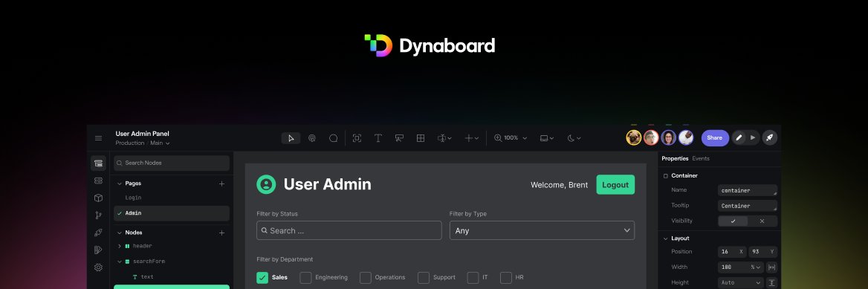Open the rocket deploy sidebar panel

click(98, 233)
